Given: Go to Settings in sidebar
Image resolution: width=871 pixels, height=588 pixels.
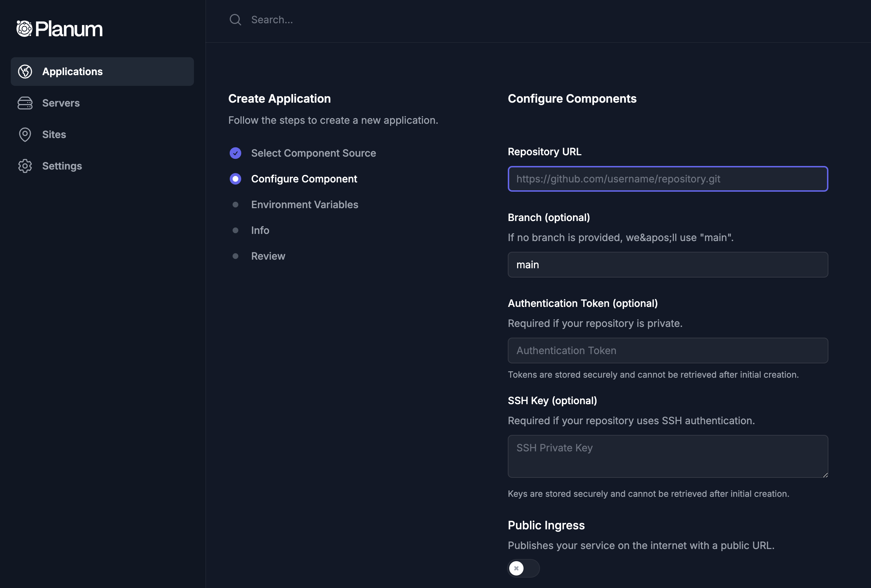Looking at the screenshot, I should (x=62, y=166).
